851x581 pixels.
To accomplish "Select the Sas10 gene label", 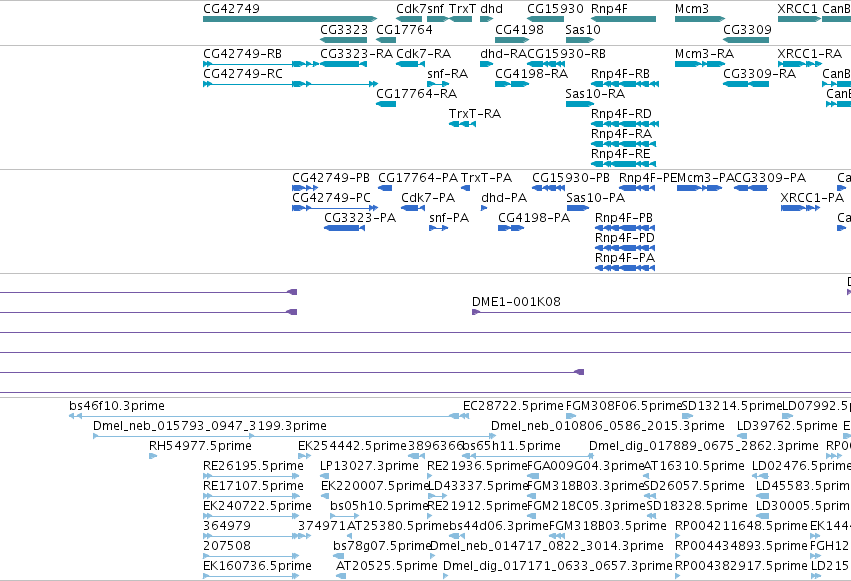I will tap(582, 29).
